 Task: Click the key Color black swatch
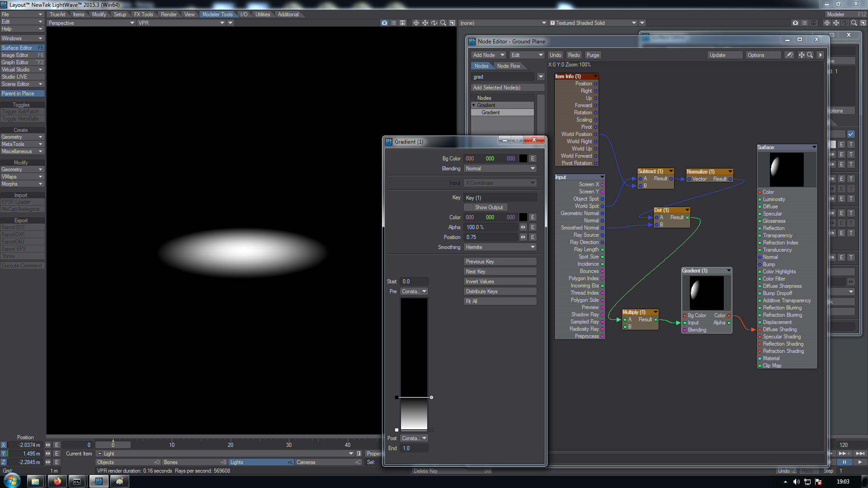click(x=523, y=217)
